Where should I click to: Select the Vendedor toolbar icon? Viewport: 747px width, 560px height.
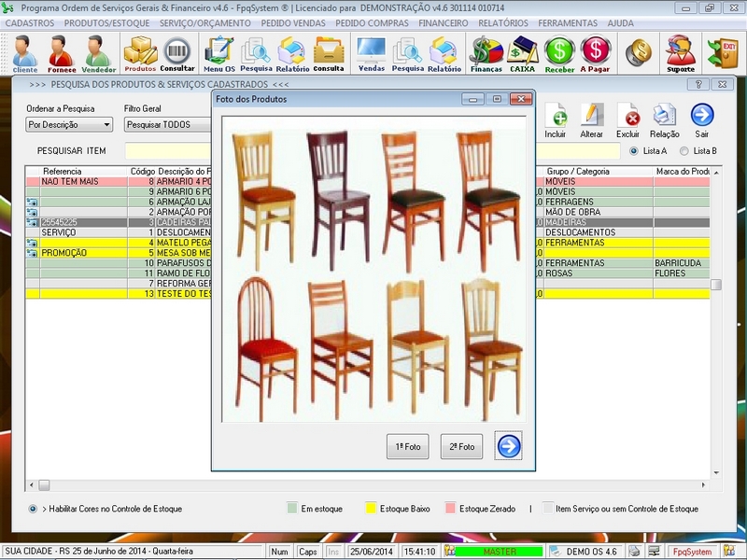[95, 51]
